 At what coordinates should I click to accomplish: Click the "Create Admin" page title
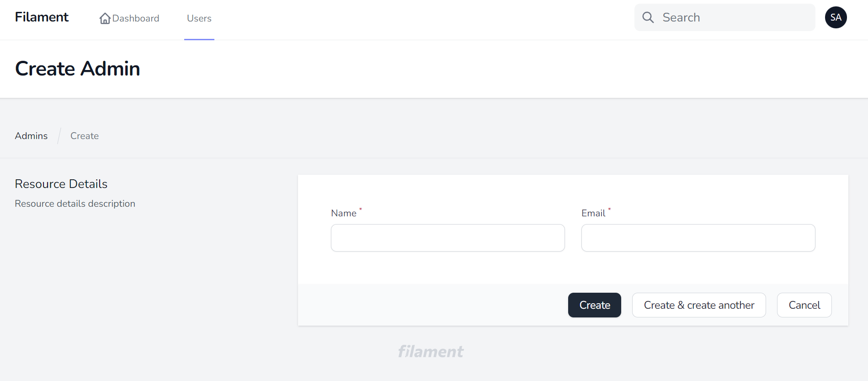(x=77, y=69)
